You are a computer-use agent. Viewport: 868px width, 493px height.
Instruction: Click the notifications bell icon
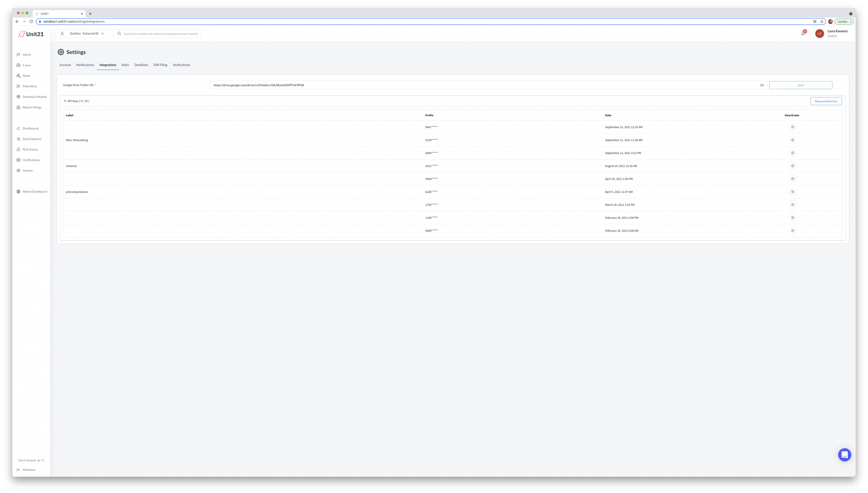coord(803,34)
